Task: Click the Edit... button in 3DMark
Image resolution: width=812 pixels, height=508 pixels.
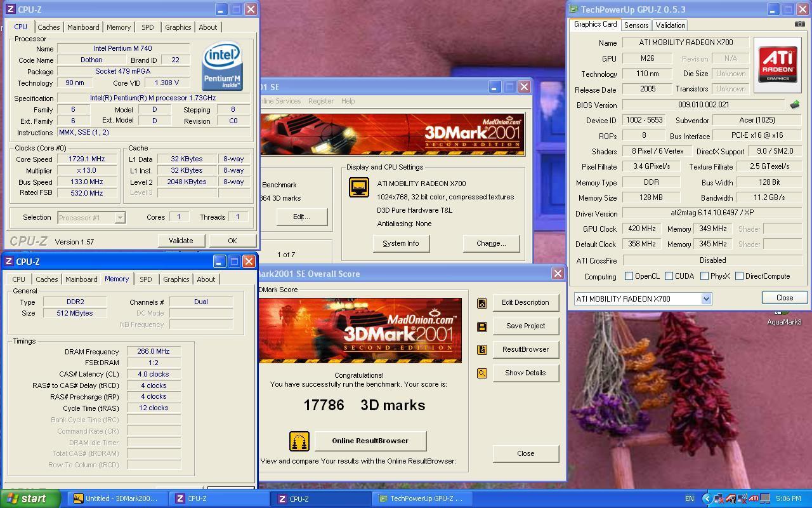Action: coord(301,217)
